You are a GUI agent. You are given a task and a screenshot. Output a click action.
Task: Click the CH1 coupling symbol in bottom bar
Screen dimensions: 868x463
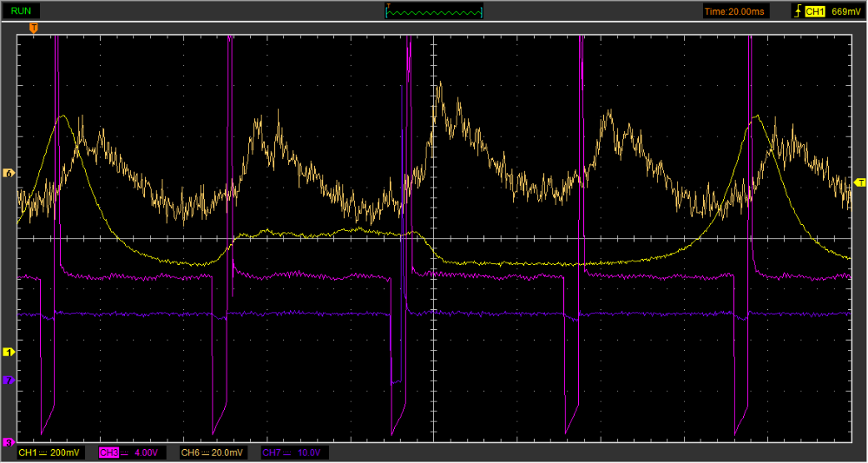tap(44, 453)
